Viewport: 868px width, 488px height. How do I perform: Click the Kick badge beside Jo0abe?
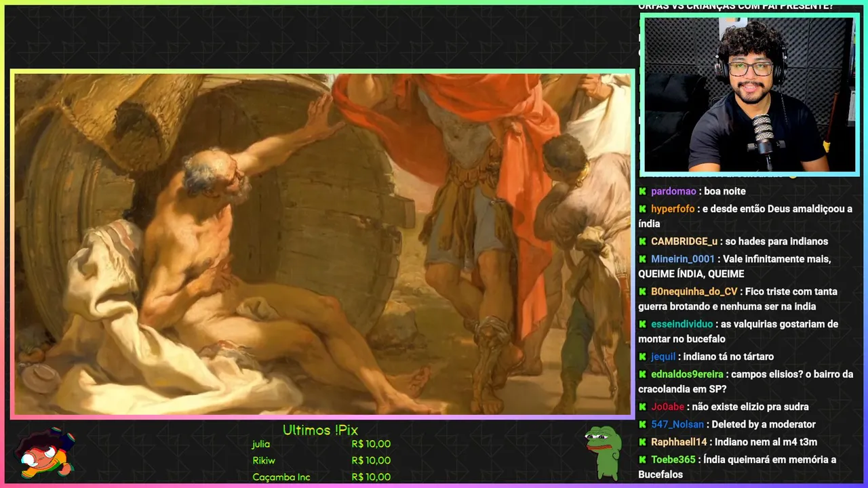click(642, 407)
